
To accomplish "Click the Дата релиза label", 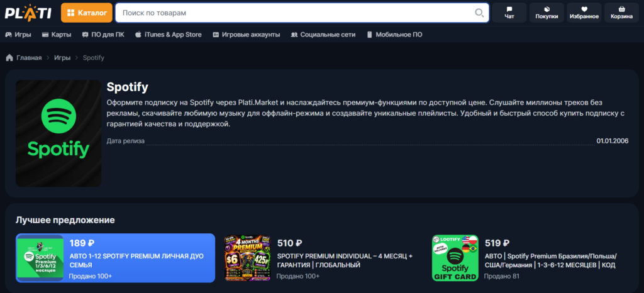I will coord(126,141).
